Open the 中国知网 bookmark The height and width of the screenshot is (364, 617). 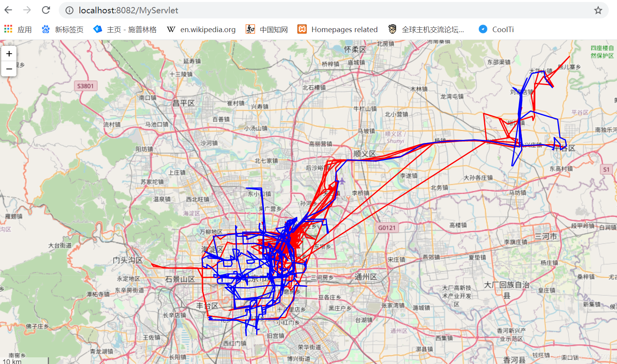pos(267,29)
